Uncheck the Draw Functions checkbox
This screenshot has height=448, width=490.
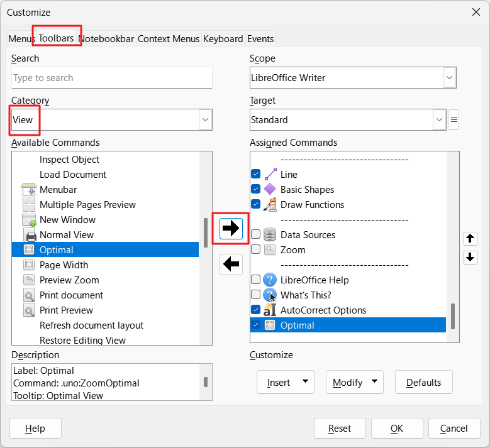pos(255,204)
